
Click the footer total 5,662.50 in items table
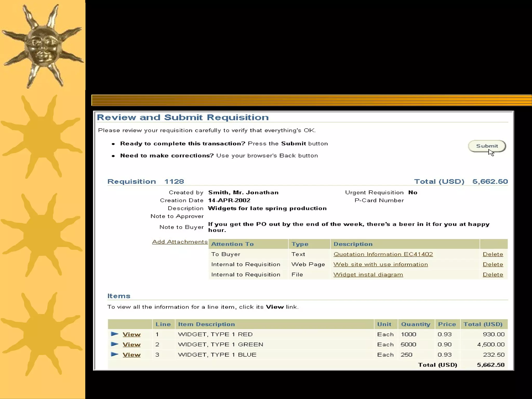tap(491, 365)
